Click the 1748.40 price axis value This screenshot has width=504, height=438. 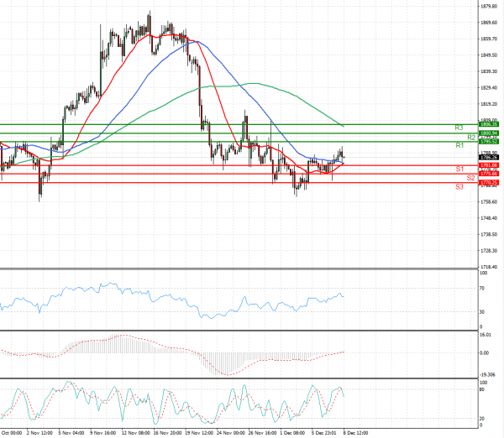pyautogui.click(x=489, y=218)
